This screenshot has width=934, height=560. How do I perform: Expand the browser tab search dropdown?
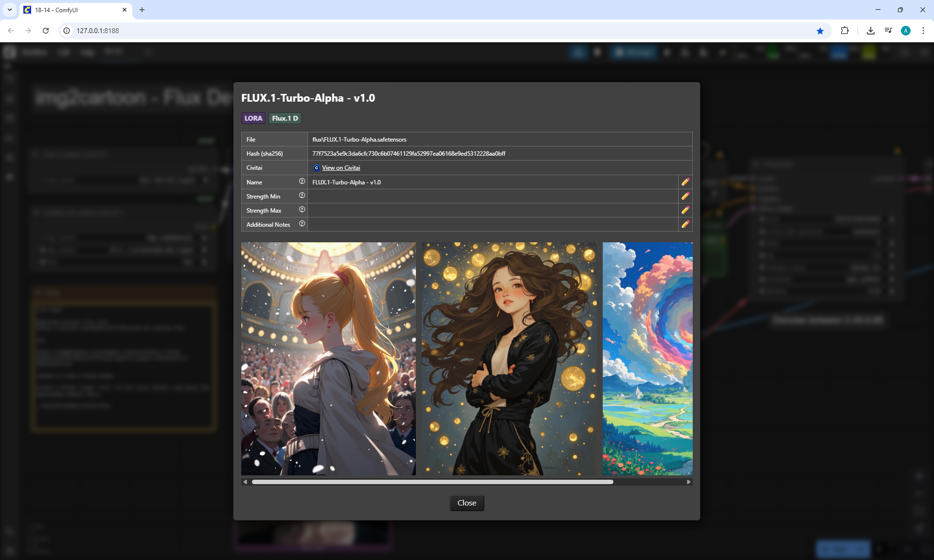click(10, 10)
